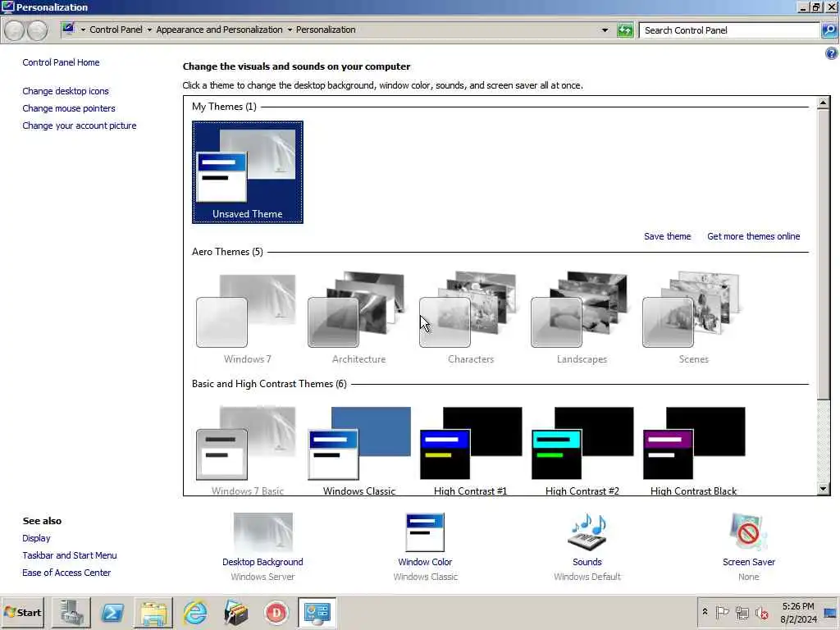Expand Control Panel breadcrumb arrow
840x630 pixels.
tap(149, 30)
